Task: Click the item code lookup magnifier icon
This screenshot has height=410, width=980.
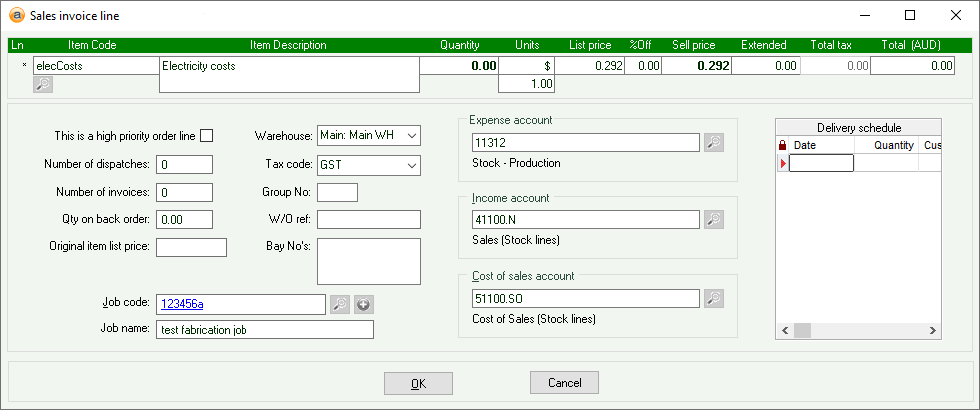Action: (43, 85)
